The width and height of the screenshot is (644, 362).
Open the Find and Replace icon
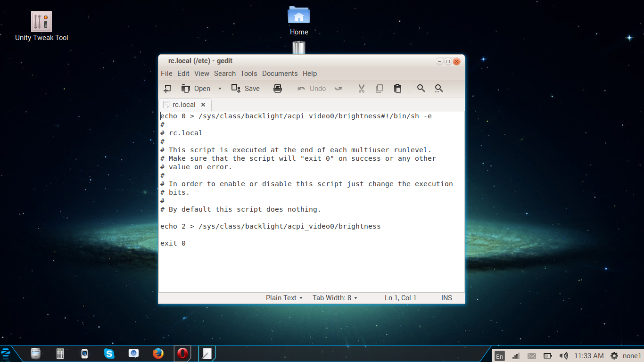[439, 89]
